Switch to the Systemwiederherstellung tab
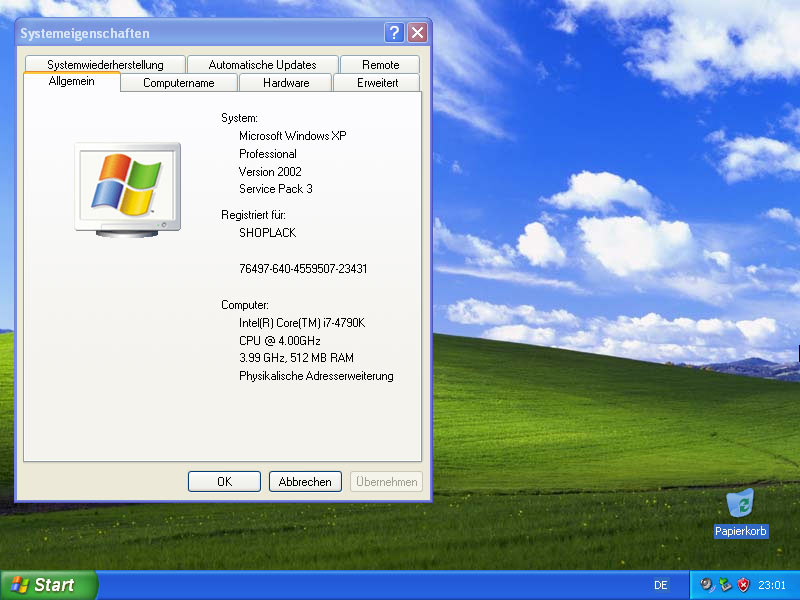Image resolution: width=800 pixels, height=600 pixels. click(105, 64)
